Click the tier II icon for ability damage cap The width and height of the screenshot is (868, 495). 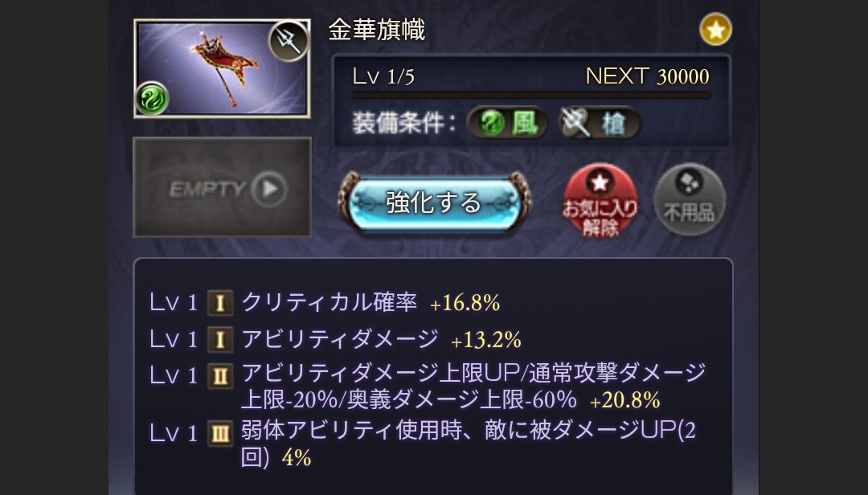[219, 376]
